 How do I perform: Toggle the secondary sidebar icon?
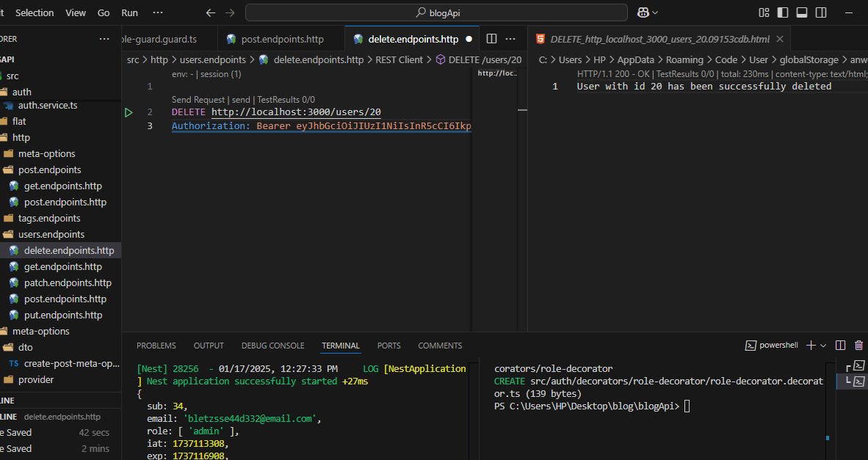tap(820, 12)
